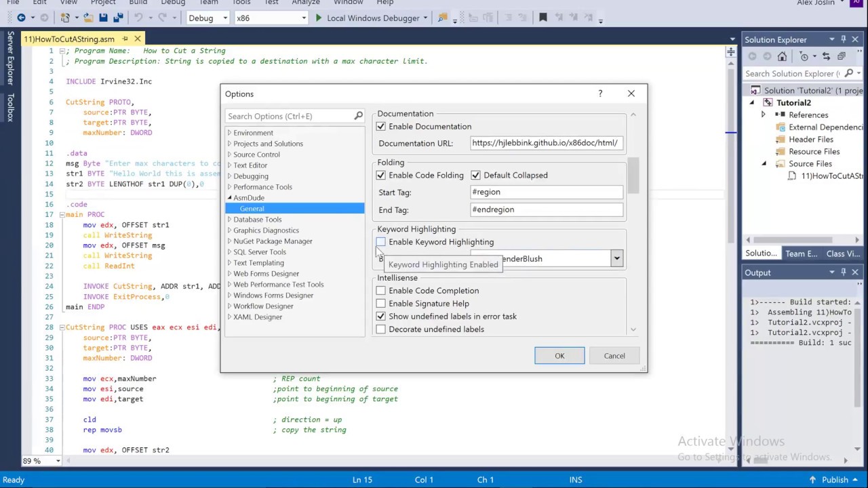Click the search icon in Options search box
The image size is (868, 488).
(358, 116)
